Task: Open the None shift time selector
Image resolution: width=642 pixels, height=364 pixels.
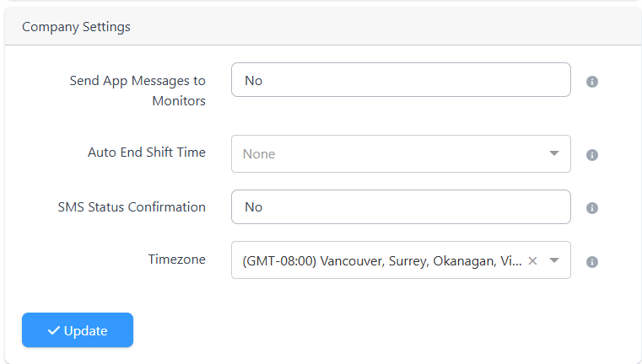Action: point(401,154)
